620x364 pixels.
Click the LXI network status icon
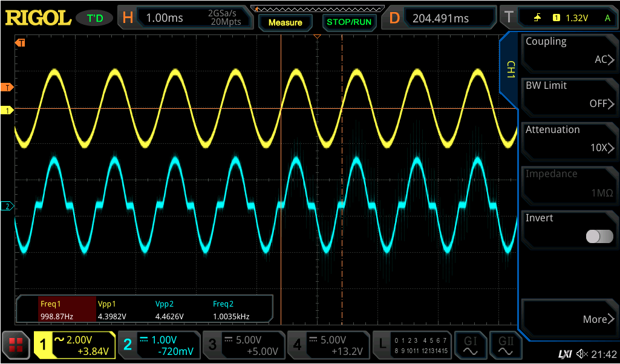566,354
